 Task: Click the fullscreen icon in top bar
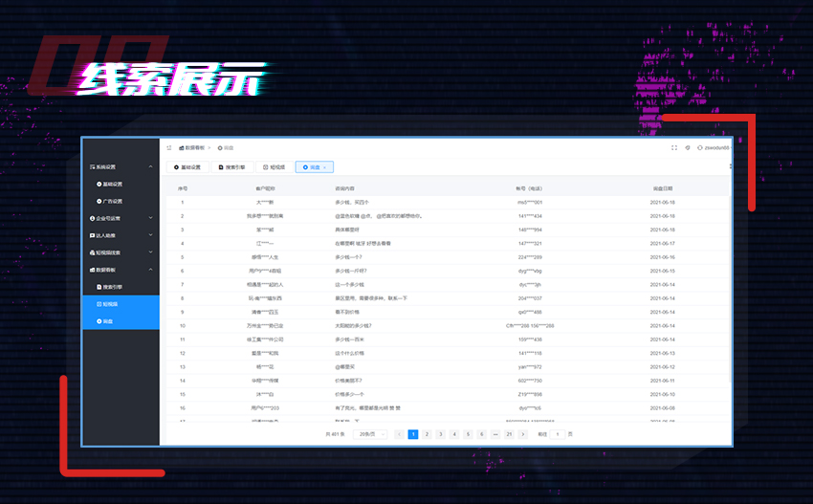[x=674, y=148]
